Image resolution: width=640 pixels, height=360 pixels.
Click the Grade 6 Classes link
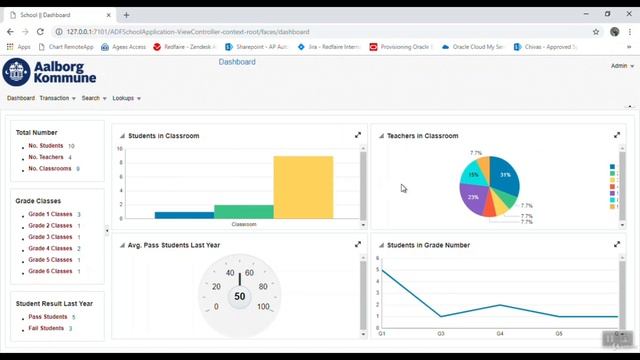point(50,271)
